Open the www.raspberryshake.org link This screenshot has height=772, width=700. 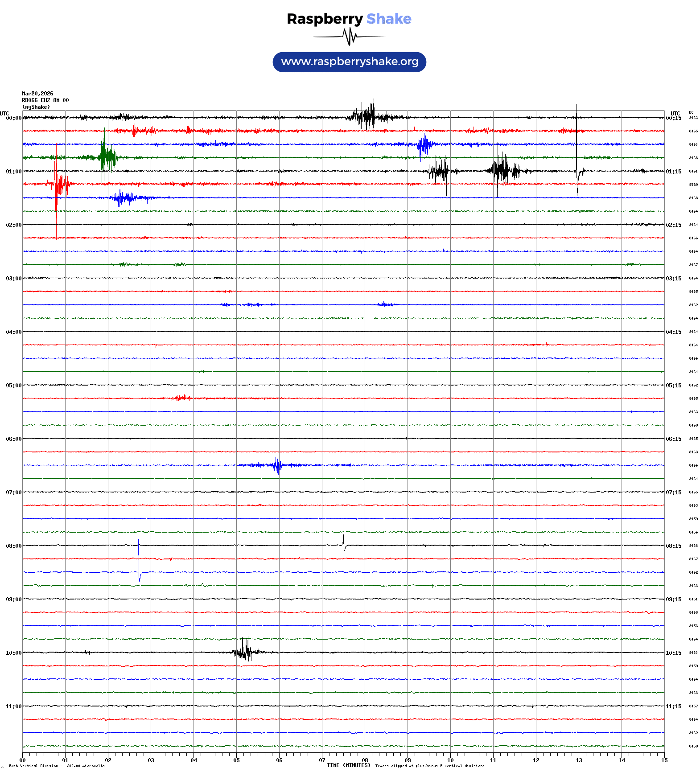point(349,62)
